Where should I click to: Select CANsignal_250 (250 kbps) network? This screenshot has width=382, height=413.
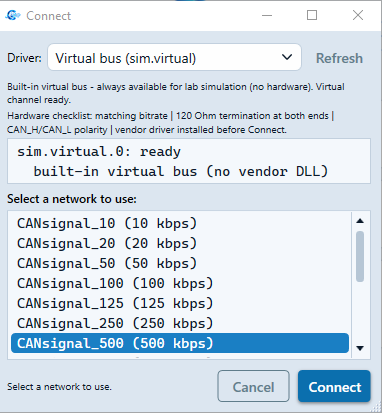click(x=180, y=323)
